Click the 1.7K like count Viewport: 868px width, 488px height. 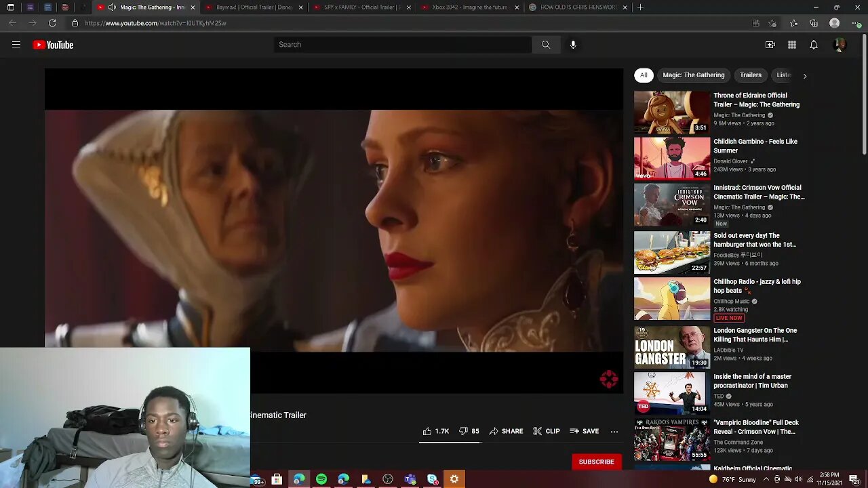442,431
